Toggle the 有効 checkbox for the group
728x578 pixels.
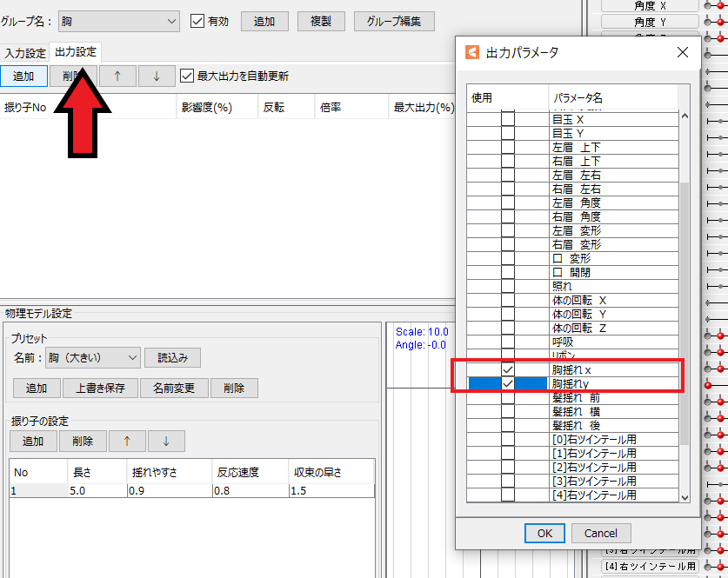(x=197, y=21)
